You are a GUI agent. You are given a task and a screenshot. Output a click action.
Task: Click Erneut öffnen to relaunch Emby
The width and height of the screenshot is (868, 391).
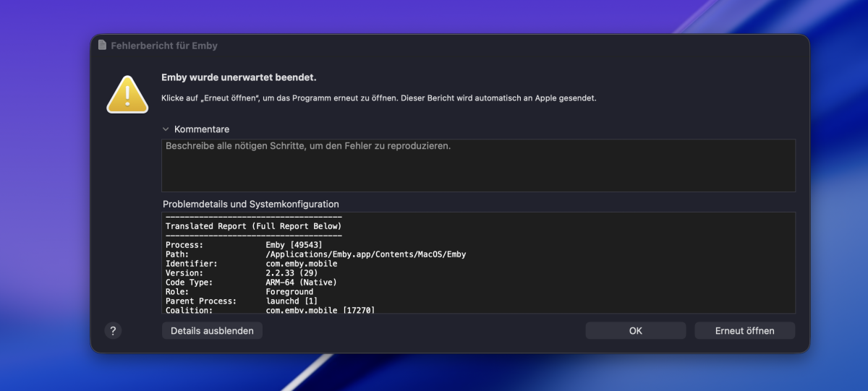click(x=744, y=330)
